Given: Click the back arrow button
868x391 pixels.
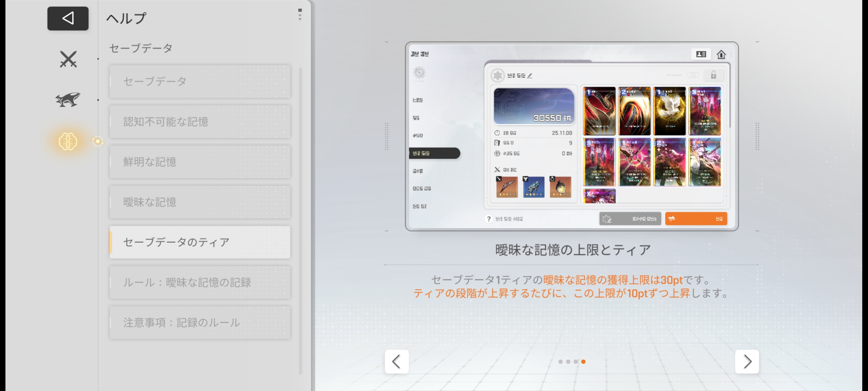Looking at the screenshot, I should pyautogui.click(x=68, y=18).
